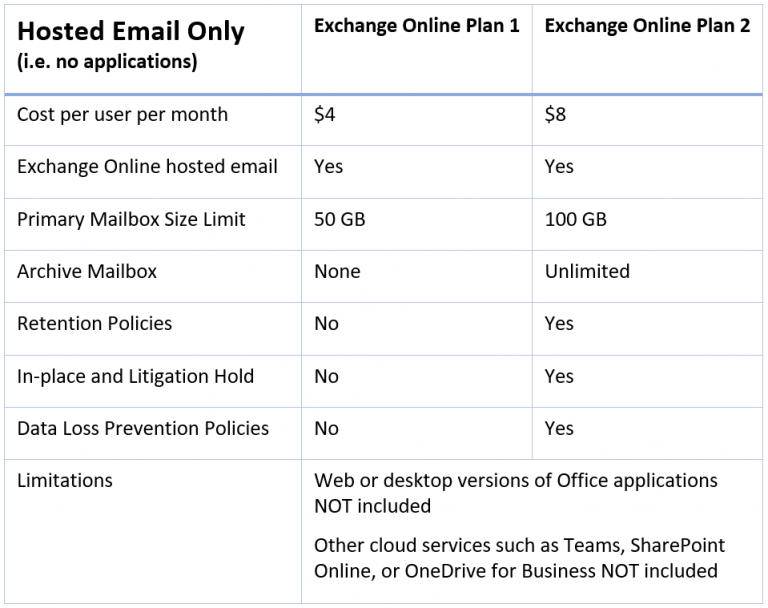The image size is (768, 608).
Task: Click the 'Unlimited' archive mailbox value
Action: (587, 271)
